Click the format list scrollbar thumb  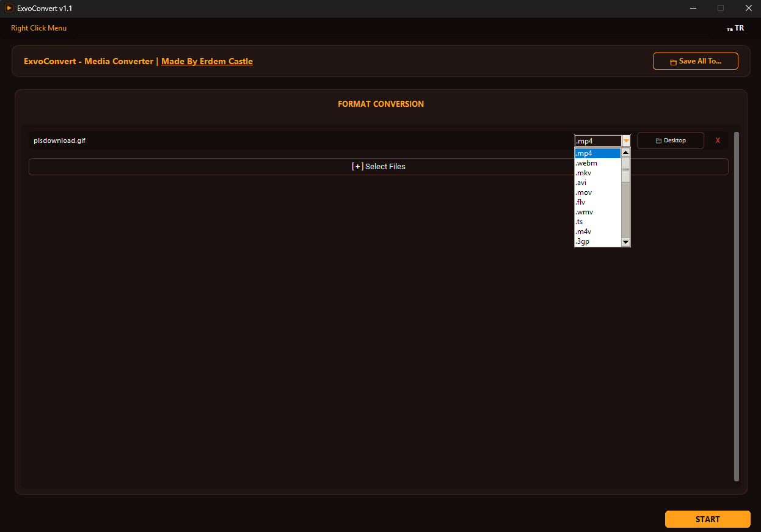(625, 170)
